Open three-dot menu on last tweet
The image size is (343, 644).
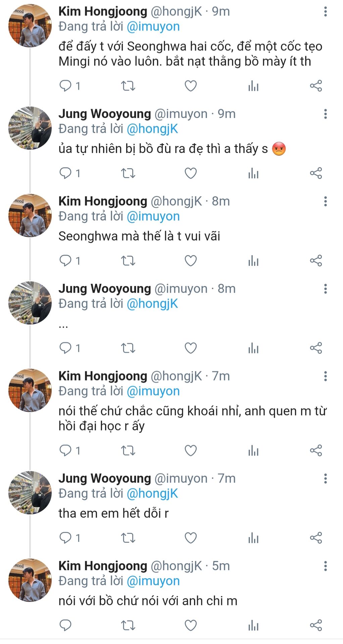pyautogui.click(x=325, y=566)
